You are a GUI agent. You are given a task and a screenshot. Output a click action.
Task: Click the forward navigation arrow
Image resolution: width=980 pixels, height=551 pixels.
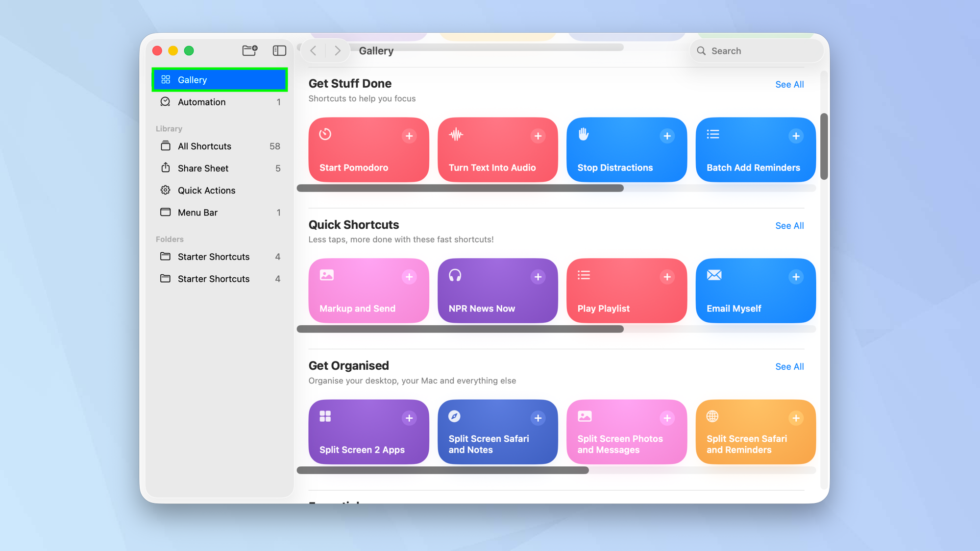337,50
